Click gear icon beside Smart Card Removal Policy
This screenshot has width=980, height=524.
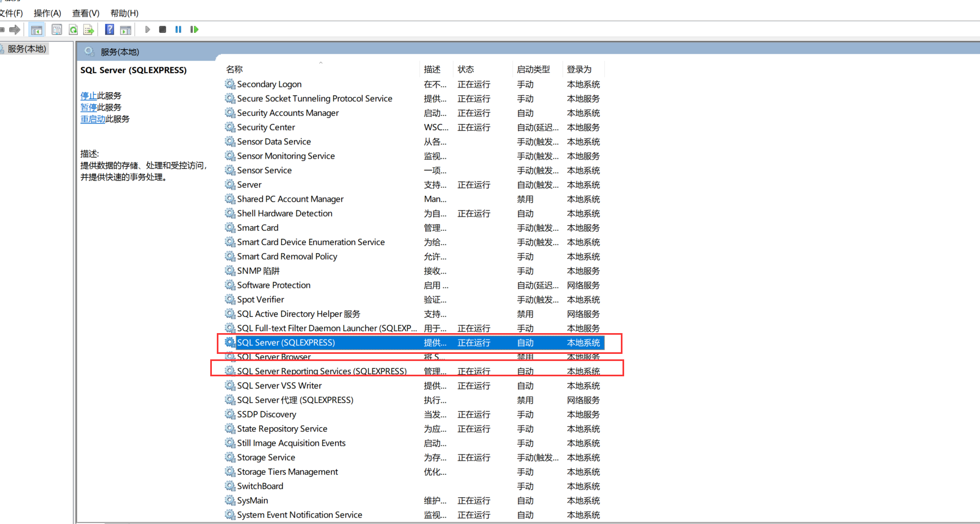coord(230,256)
